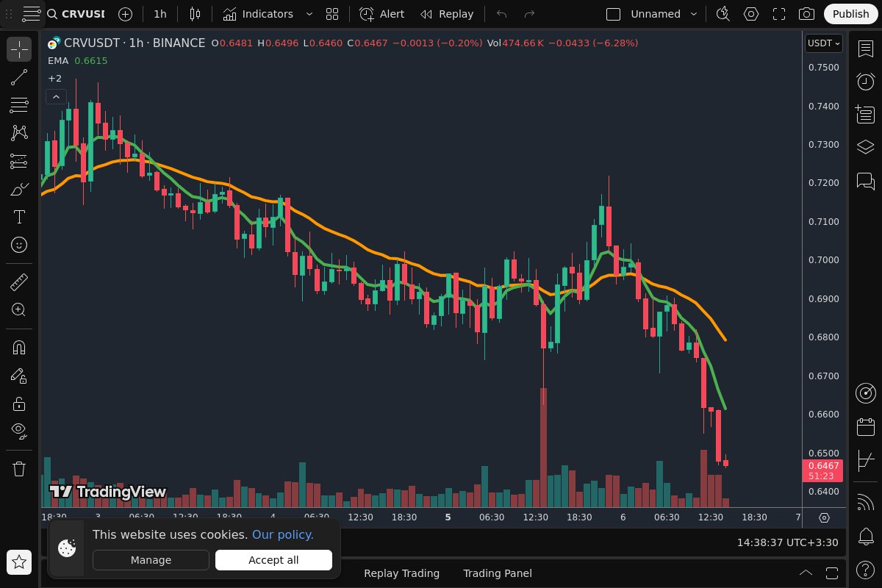The width and height of the screenshot is (882, 588).
Task: Open the 1h interval selector
Action: [160, 14]
